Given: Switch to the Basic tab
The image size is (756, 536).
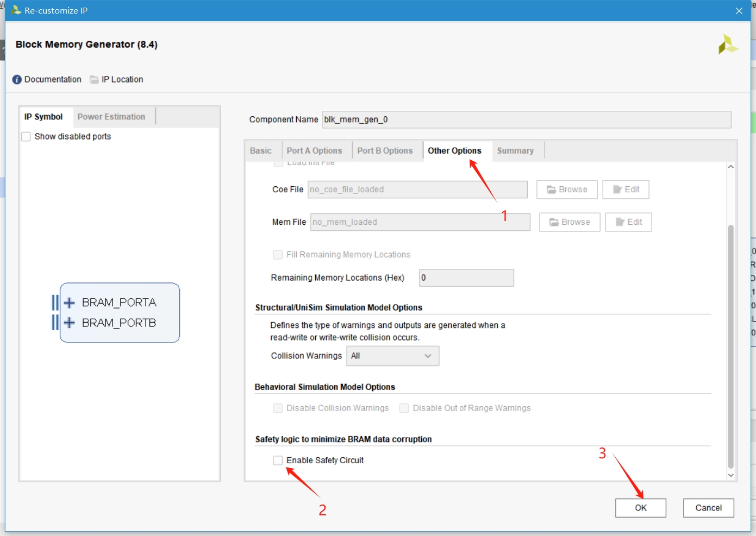Looking at the screenshot, I should pos(261,151).
